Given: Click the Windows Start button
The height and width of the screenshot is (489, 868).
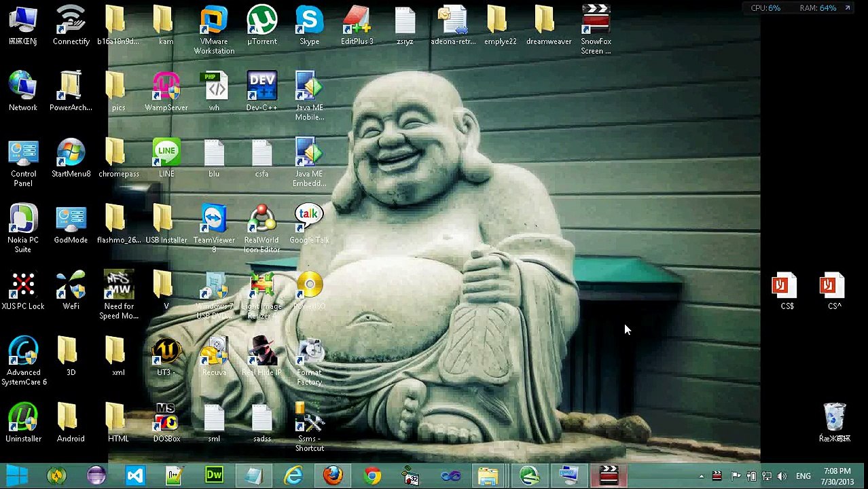Looking at the screenshot, I should (x=18, y=475).
